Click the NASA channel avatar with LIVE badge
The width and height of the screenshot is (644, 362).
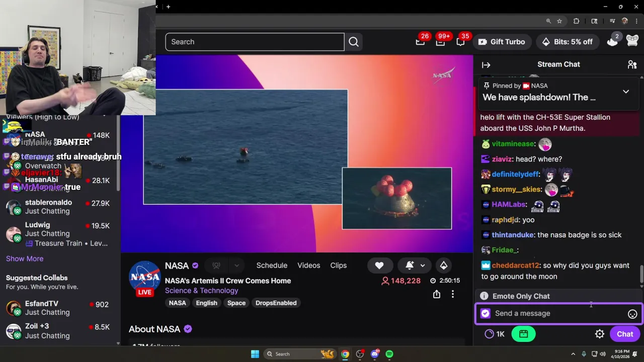(145, 278)
